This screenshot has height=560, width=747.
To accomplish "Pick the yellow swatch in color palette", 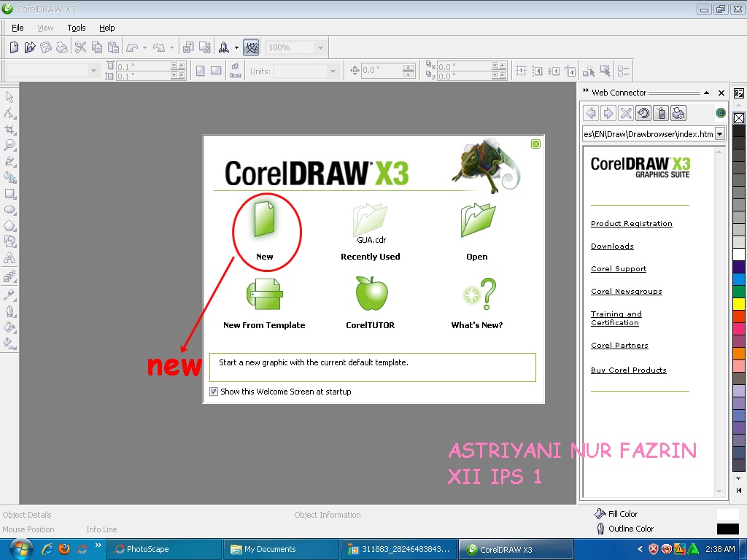I will pos(739,303).
